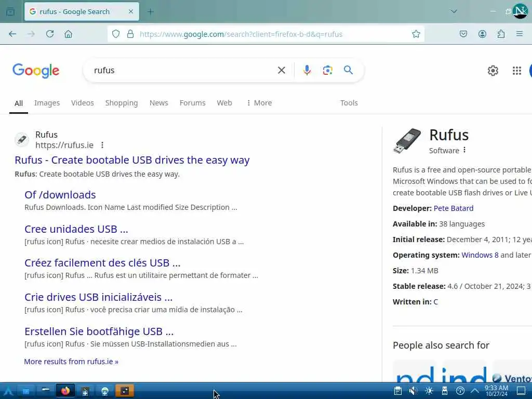Switch to the Videos tab
The width and height of the screenshot is (532, 399).
(83, 103)
